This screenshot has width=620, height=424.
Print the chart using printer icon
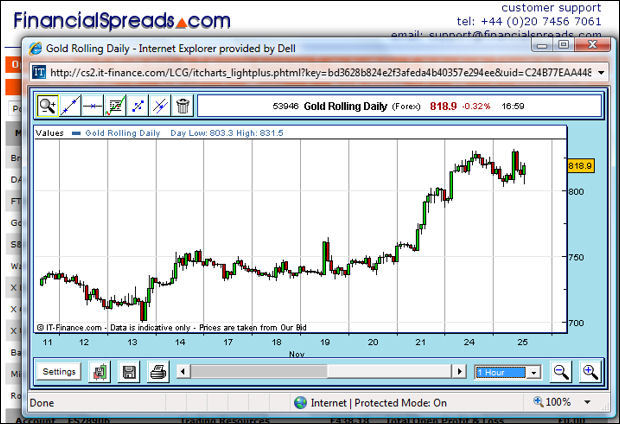158,372
